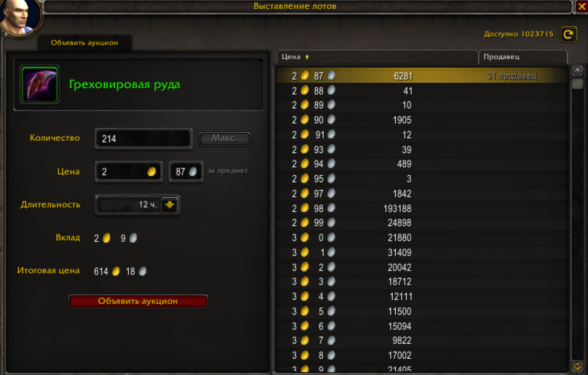This screenshot has width=588, height=375.
Task: Open the Длительность dropdown arrow
Action: coord(169,204)
